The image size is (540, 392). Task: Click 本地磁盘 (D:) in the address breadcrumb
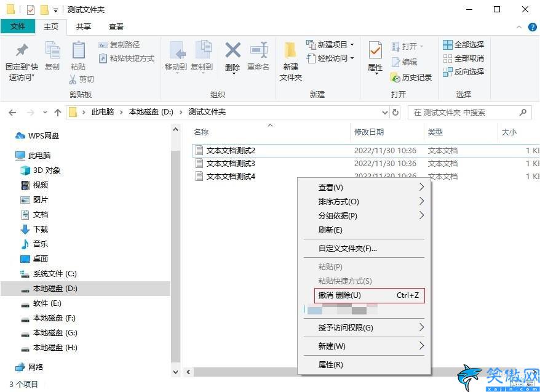tap(151, 112)
